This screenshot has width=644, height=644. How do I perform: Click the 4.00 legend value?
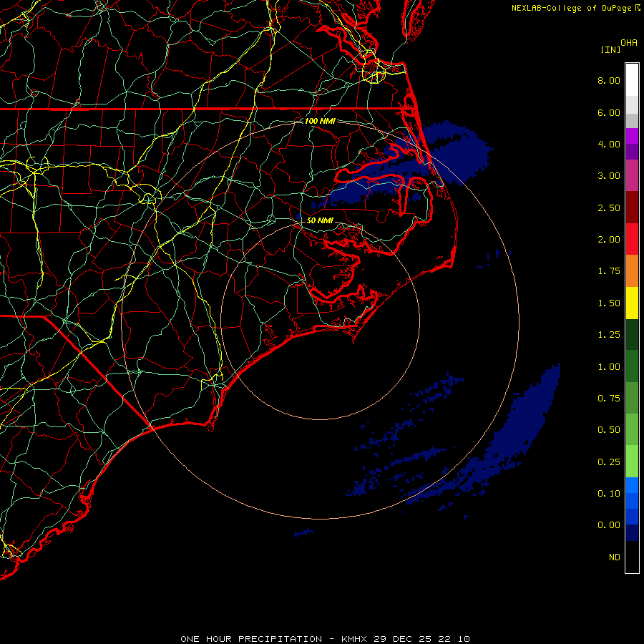pyautogui.click(x=609, y=144)
